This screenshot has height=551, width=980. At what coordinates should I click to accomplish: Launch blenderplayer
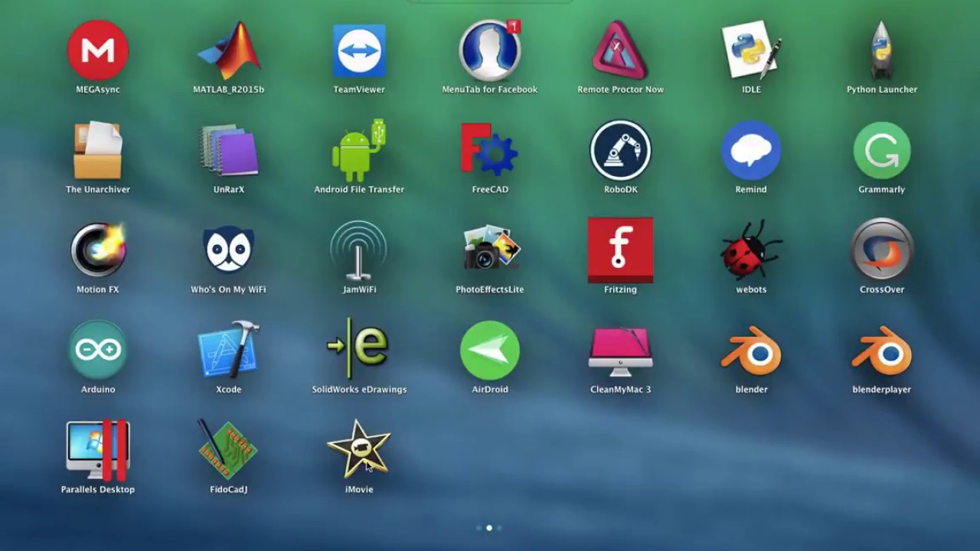tap(882, 350)
